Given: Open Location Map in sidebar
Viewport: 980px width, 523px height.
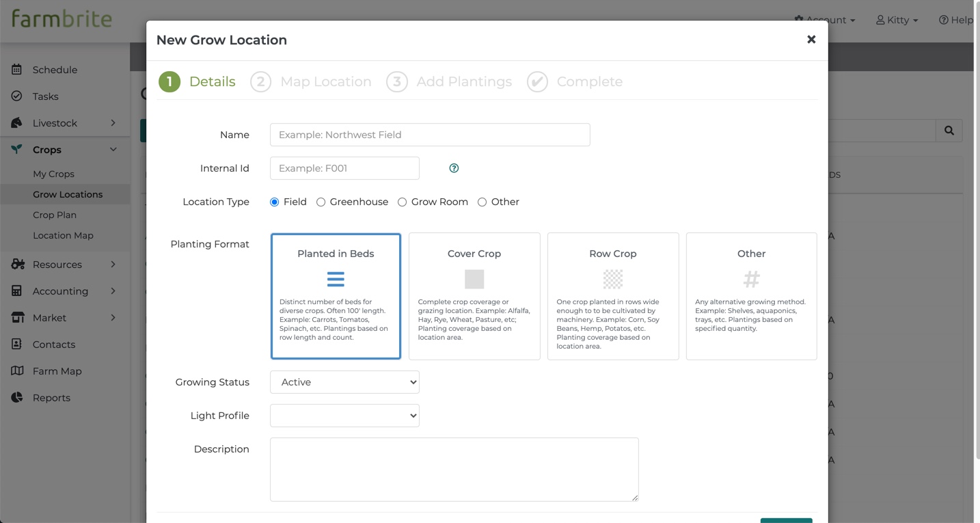Looking at the screenshot, I should [63, 235].
